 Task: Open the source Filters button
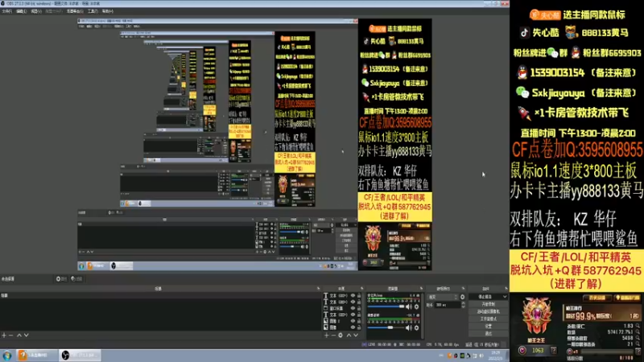(76, 279)
